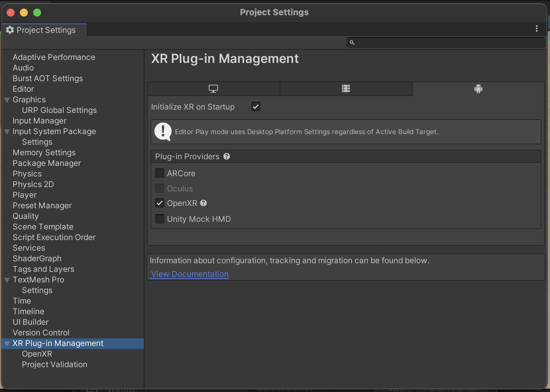Select the TextMesh Pro category
550x392 pixels.
pyautogui.click(x=38, y=280)
